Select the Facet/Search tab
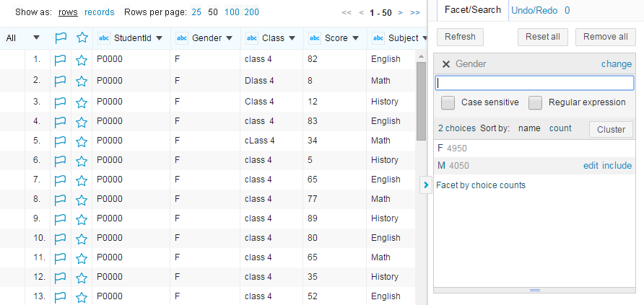644x305 pixels. tap(472, 10)
